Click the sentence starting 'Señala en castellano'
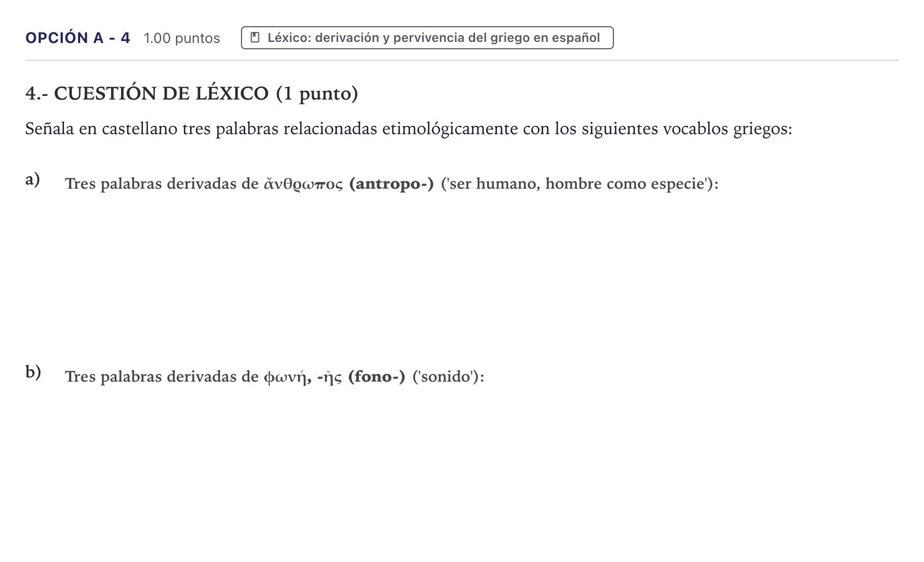 pyautogui.click(x=409, y=128)
